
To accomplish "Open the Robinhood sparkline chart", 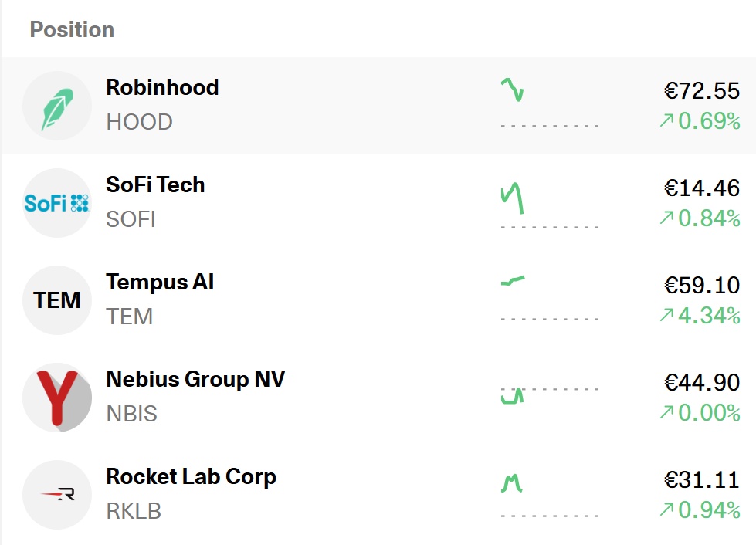I will pos(550,102).
